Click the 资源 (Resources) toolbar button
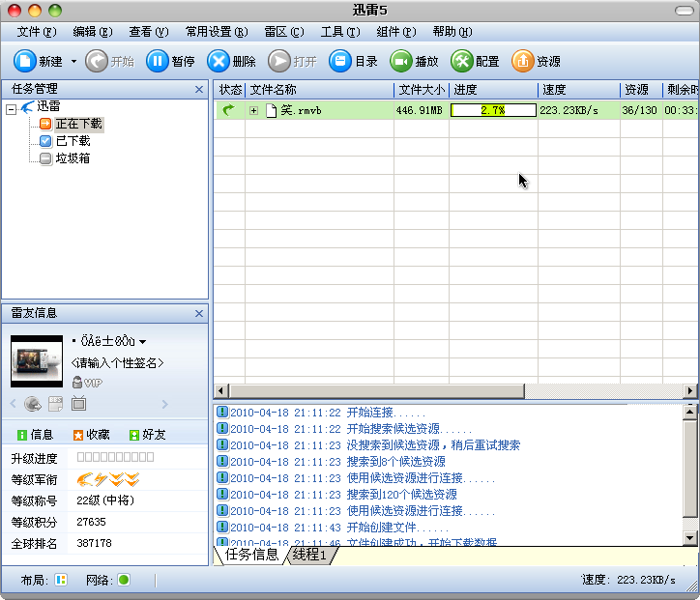This screenshot has height=600, width=700. tap(536, 61)
